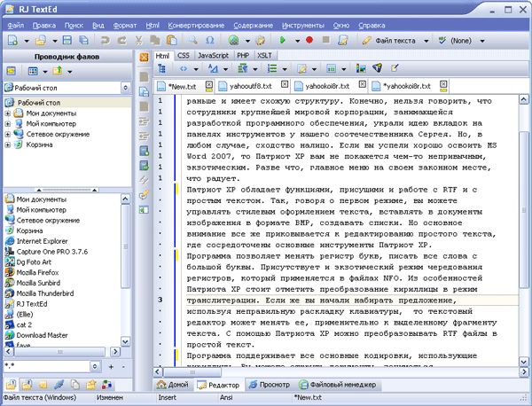
Task: Open the Инструменты menu
Action: coord(303,26)
